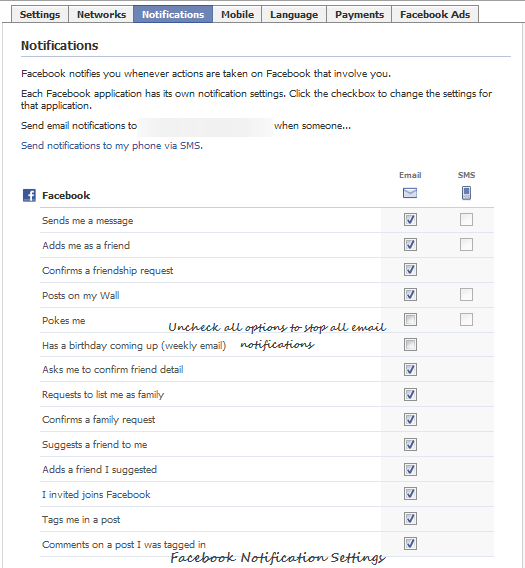Enable SMS for 'Adds me as a friend'
Viewport: 525px width, 568px height.
[x=466, y=245]
